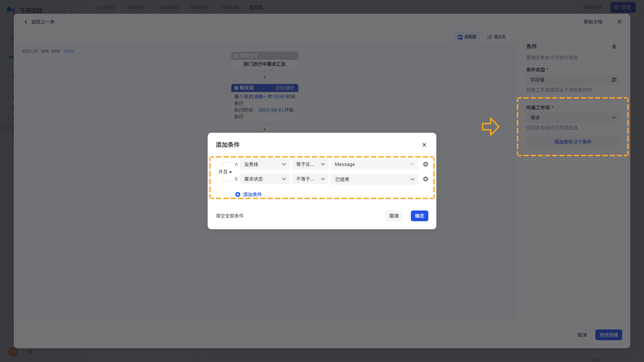Open the 需求状态 field dropdown
The width and height of the screenshot is (644, 362).
pyautogui.click(x=264, y=179)
